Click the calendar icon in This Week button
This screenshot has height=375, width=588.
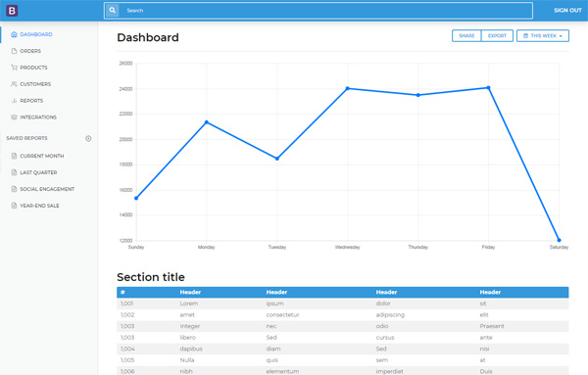tap(525, 36)
